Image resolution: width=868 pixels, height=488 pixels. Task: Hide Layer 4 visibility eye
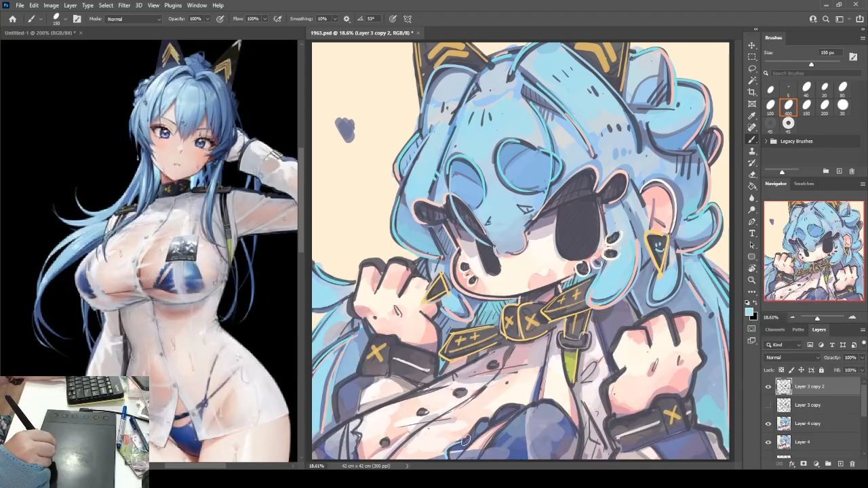[768, 442]
